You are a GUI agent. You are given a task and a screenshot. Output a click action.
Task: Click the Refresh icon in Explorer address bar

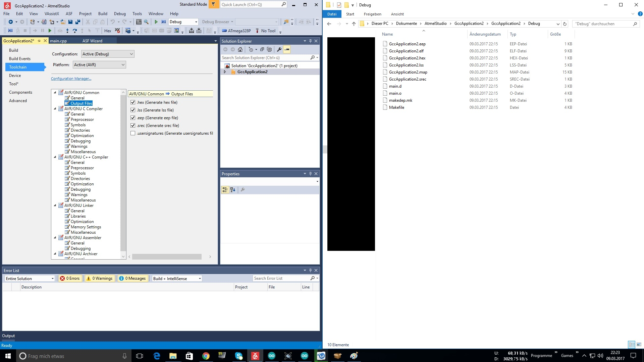coord(565,24)
